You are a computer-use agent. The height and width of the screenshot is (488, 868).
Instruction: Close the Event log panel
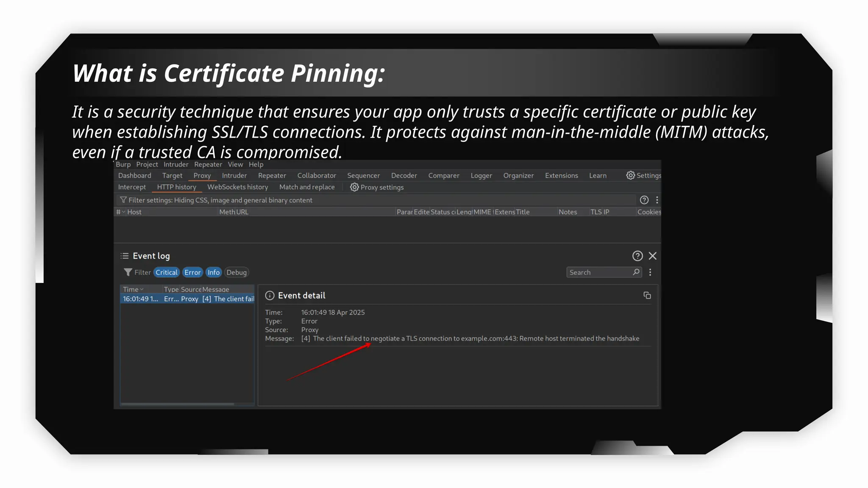click(x=653, y=256)
